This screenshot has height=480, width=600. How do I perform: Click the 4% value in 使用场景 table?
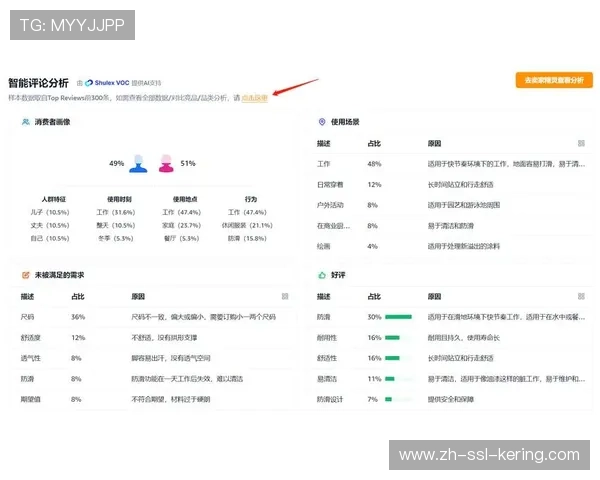pyautogui.click(x=372, y=246)
